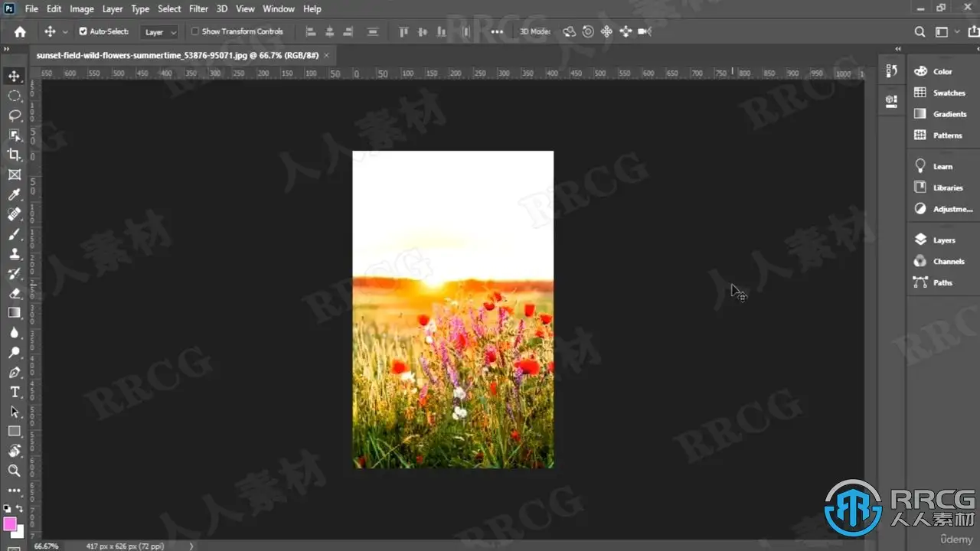Select the Eyedropper tool
Screen dimensions: 980x551
click(x=14, y=194)
